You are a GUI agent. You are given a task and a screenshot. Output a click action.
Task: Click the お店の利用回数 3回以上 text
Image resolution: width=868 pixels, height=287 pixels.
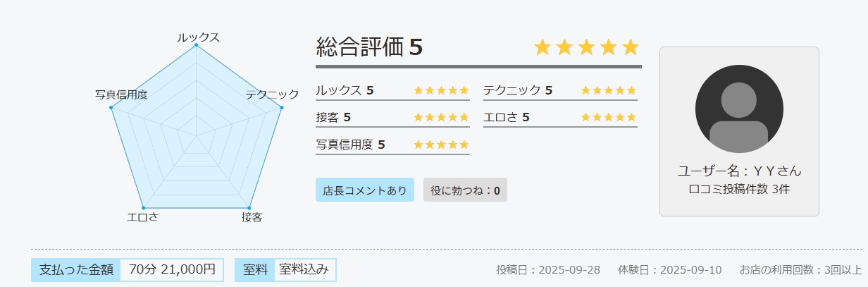[800, 269]
